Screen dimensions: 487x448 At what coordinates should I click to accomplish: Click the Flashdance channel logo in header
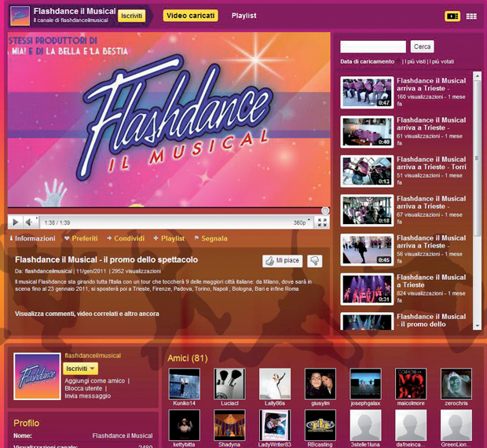click(x=20, y=16)
